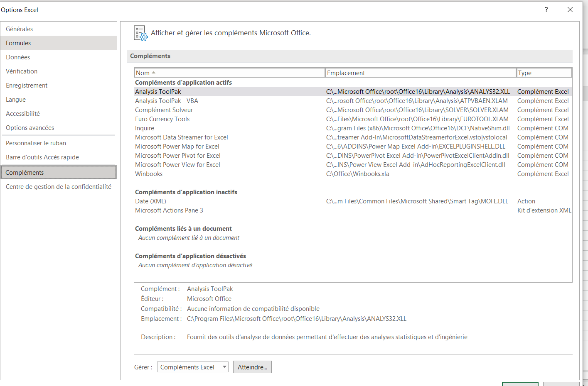
Task: Open the Générales options category
Action: (x=59, y=29)
